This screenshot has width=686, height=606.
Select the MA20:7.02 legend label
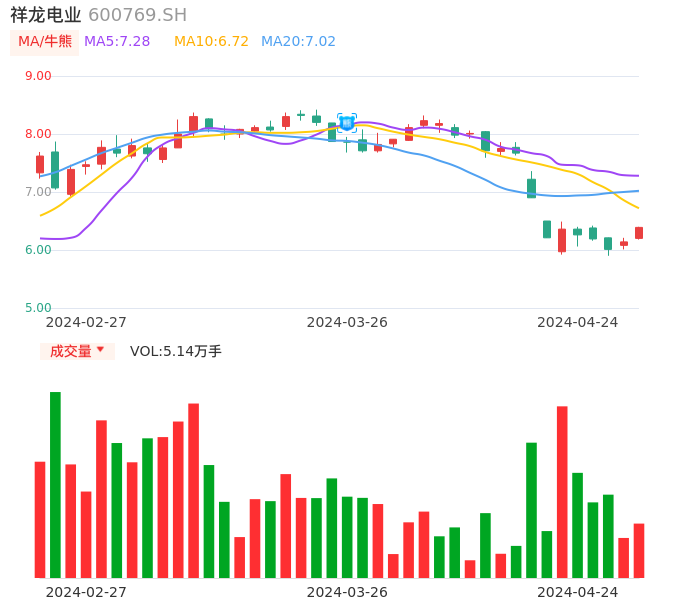[x=298, y=42]
